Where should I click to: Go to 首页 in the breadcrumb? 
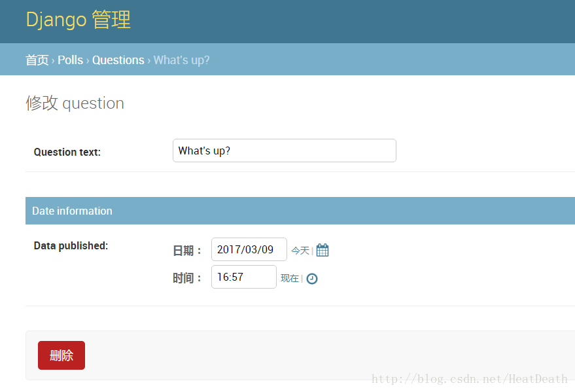point(37,60)
